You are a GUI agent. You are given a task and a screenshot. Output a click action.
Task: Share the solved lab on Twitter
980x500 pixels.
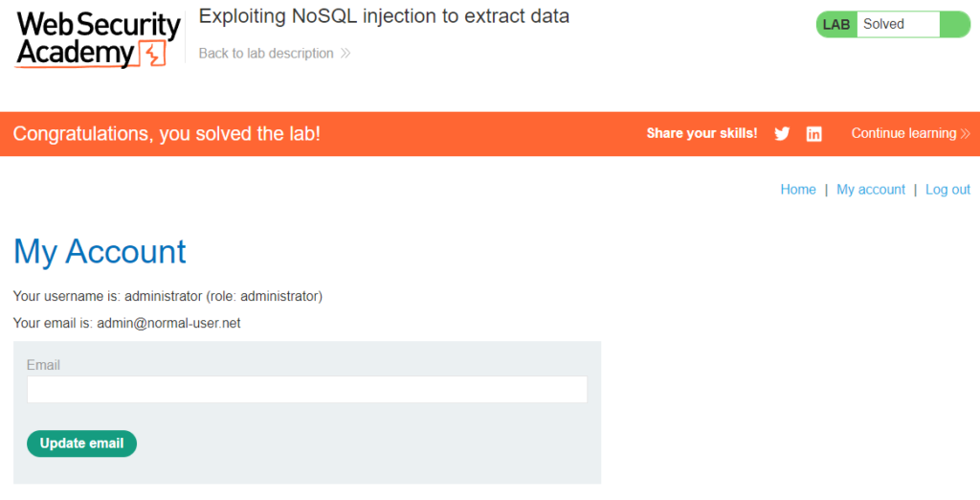coord(782,133)
